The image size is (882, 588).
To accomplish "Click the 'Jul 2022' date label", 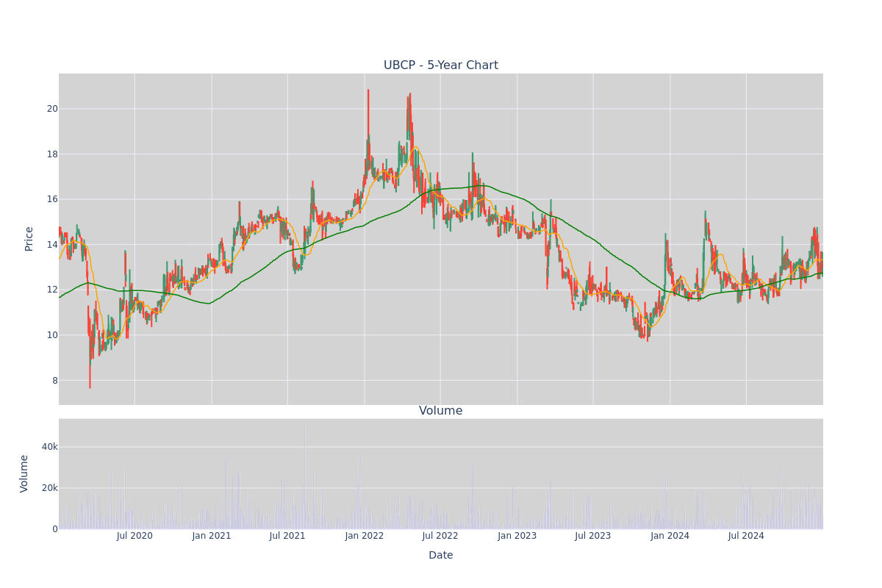I will (x=440, y=536).
